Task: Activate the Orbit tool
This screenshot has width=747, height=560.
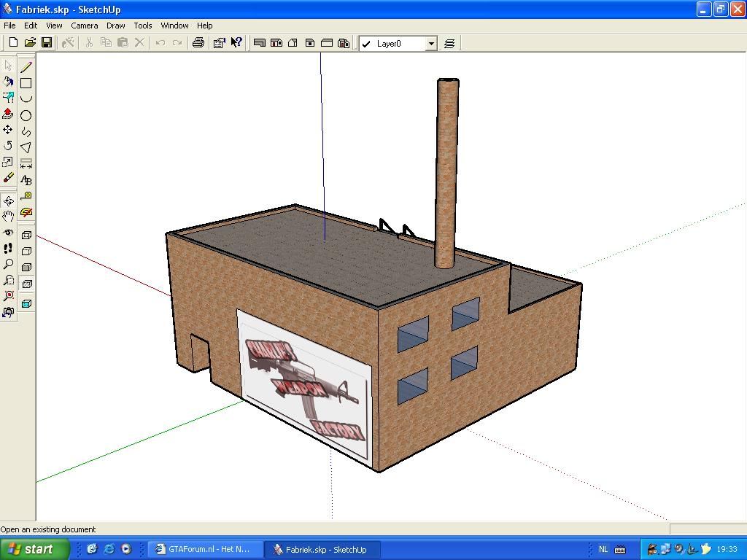Action: pos(8,201)
